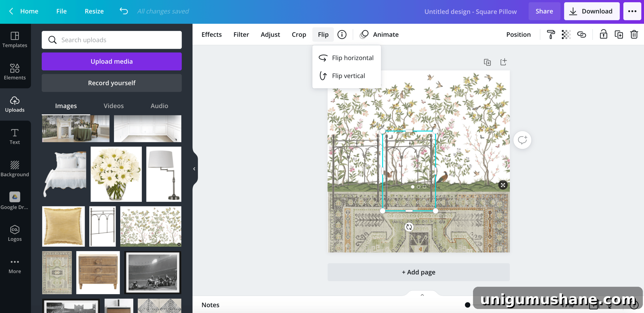Delete the selected element with trash icon
Viewport: 644px width, 313px height.
pyautogui.click(x=634, y=34)
